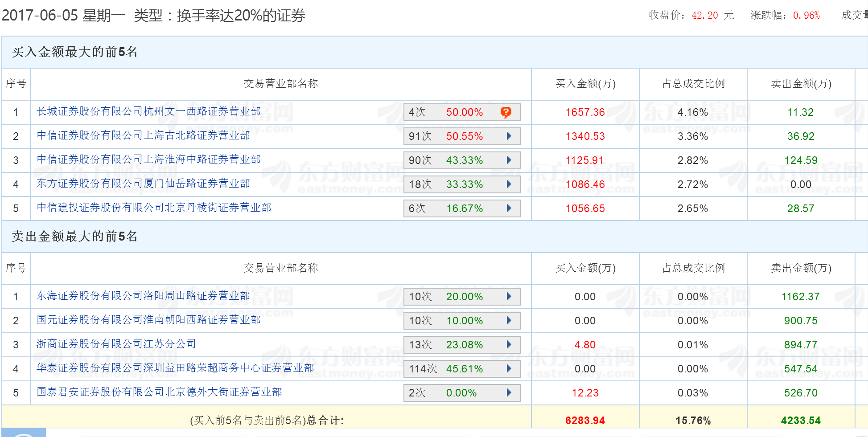
Task: Expand arrow beside 10次 20.00%
Action: [x=509, y=297]
